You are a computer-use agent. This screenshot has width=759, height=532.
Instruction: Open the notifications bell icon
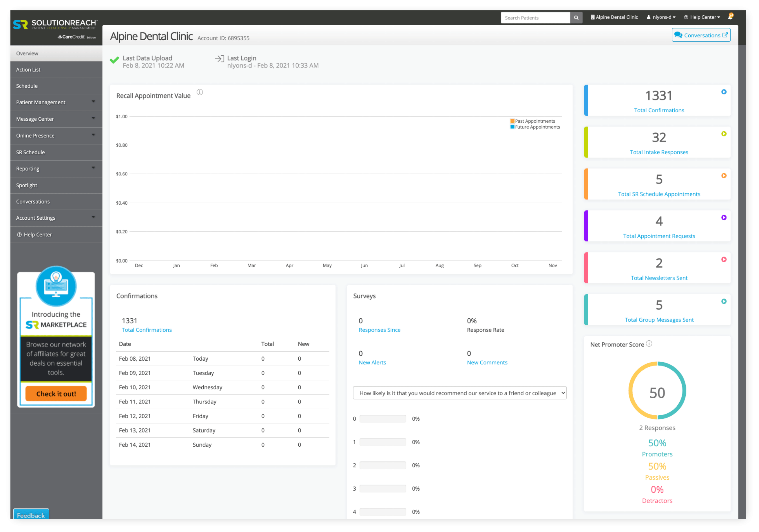[731, 16]
